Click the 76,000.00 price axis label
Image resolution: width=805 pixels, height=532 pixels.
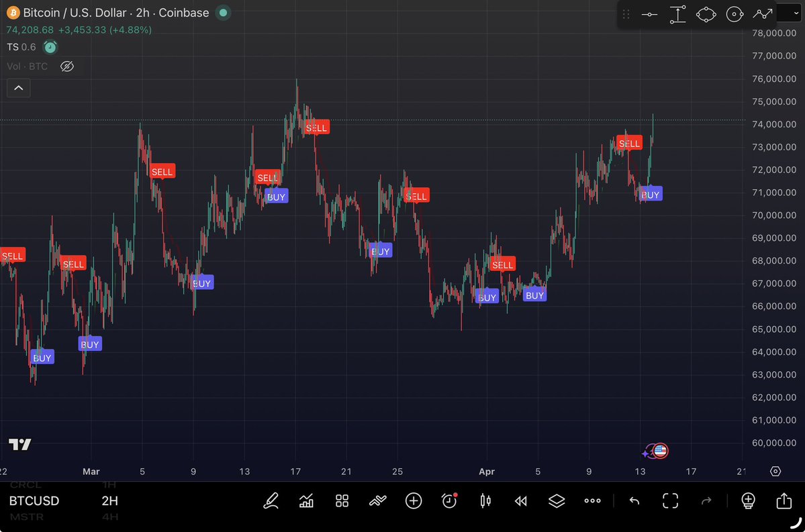[774, 79]
